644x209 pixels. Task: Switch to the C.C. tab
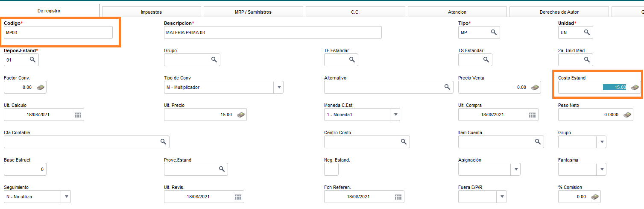pos(355,12)
